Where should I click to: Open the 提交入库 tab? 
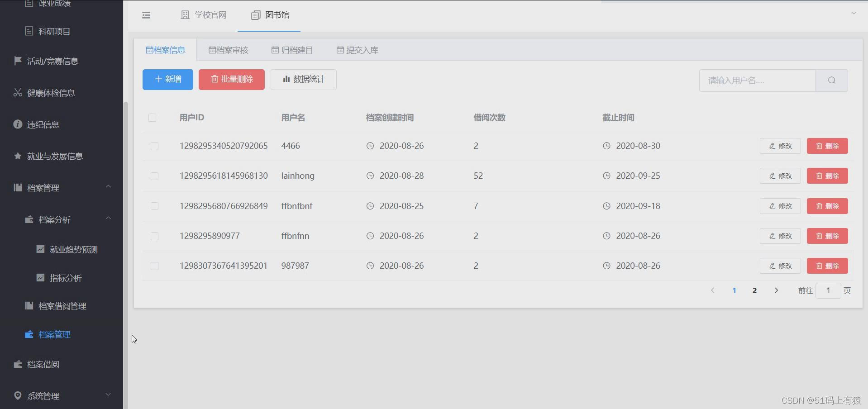[357, 50]
